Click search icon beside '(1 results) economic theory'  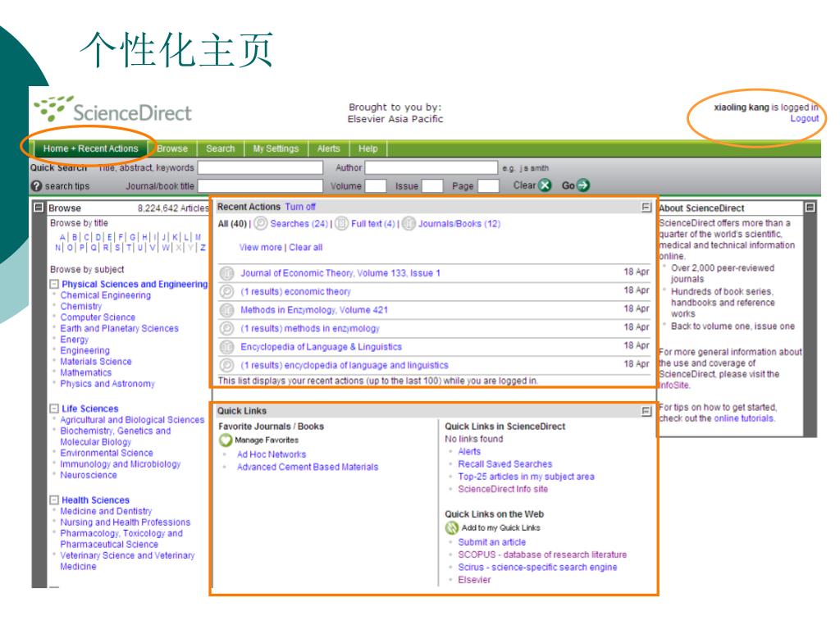tap(227, 291)
